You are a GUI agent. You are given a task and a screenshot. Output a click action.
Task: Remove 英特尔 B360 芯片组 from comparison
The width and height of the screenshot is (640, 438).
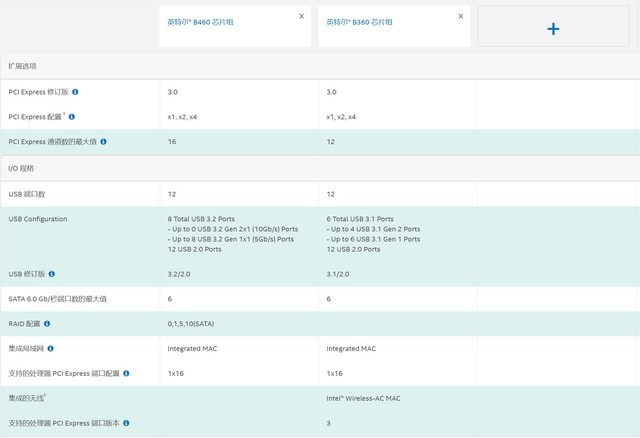coord(461,16)
